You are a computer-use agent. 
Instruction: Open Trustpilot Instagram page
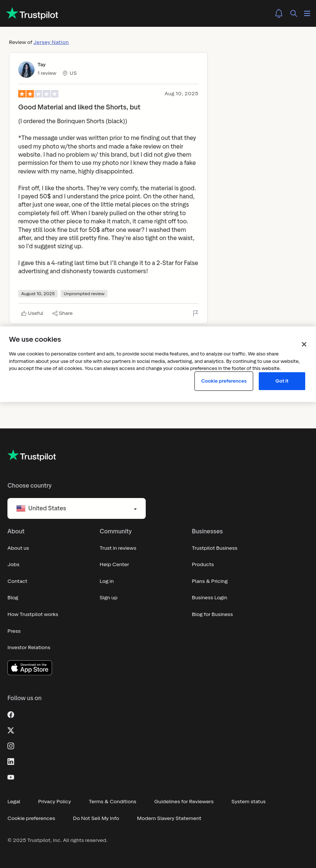(11, 746)
